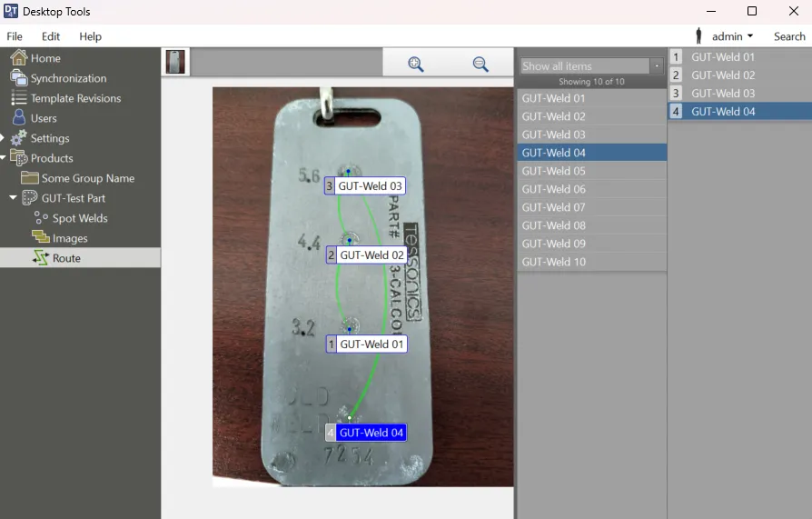Select route entry 1 GUT-Weld 01
The image size is (812, 519).
tap(740, 57)
